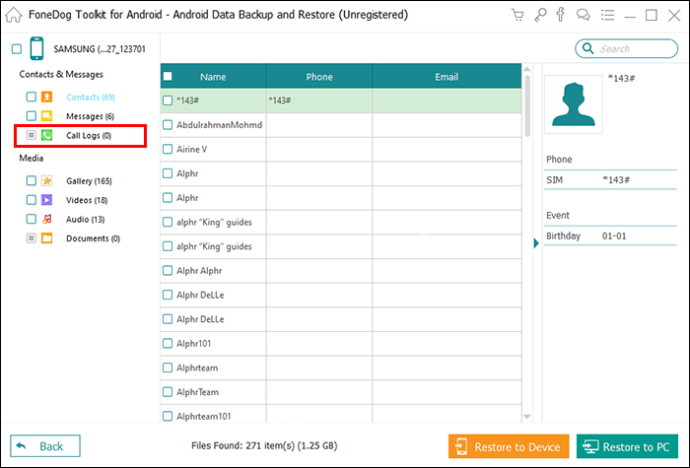
Task: Click the Gallery star icon
Action: [47, 181]
